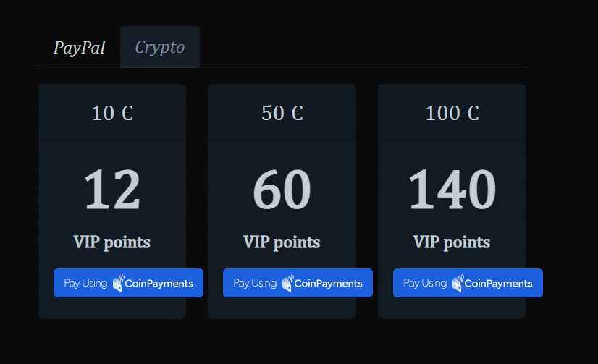Click CoinPayments logo icon in 100 € card
Image resolution: width=598 pixels, height=364 pixels.
458,283
